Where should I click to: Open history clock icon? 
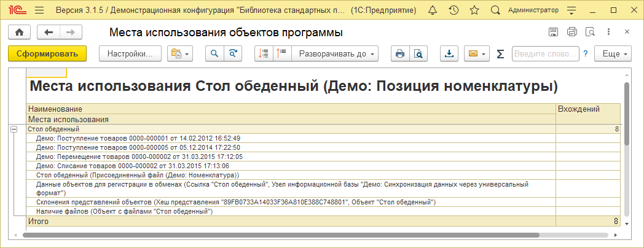(x=454, y=10)
